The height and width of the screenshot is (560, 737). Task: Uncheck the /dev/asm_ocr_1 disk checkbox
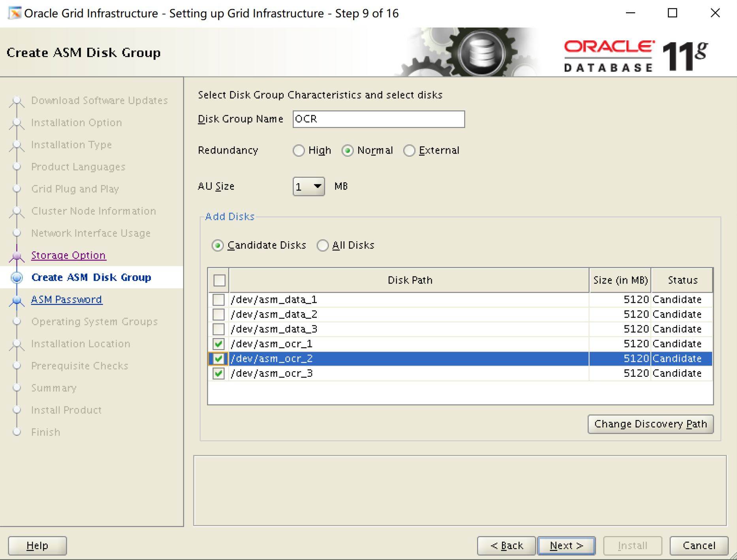[x=218, y=344]
